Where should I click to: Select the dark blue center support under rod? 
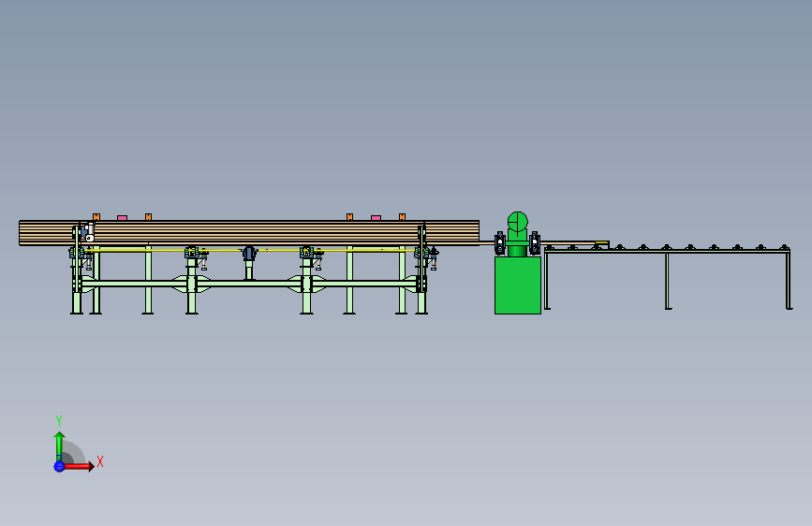point(250,254)
